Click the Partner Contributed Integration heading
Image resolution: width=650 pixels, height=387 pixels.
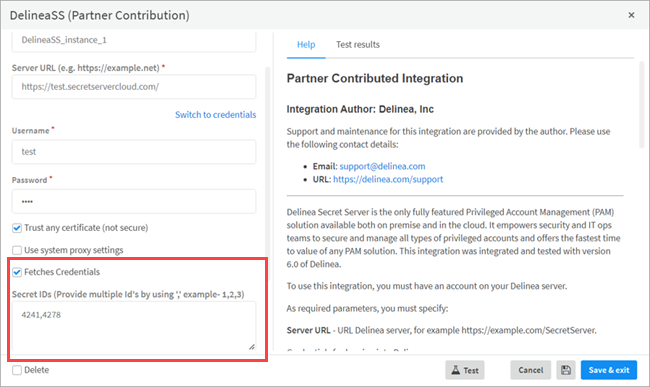tap(375, 78)
